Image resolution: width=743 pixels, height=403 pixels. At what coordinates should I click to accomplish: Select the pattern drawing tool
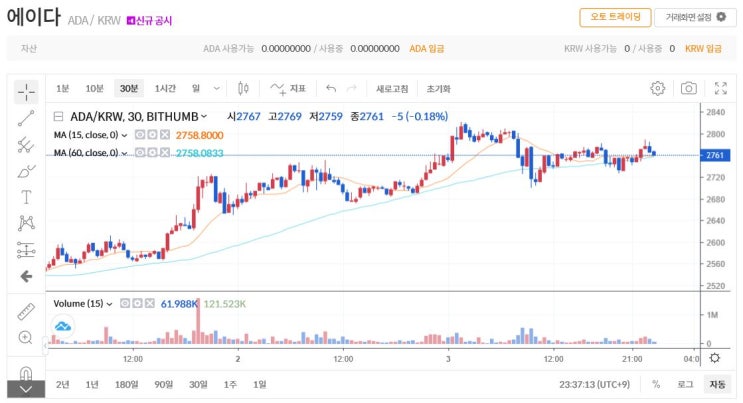click(x=26, y=223)
